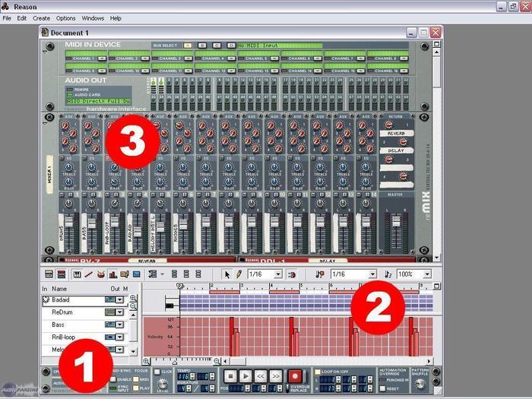Open ReDrum track Out dropdown

120,312
